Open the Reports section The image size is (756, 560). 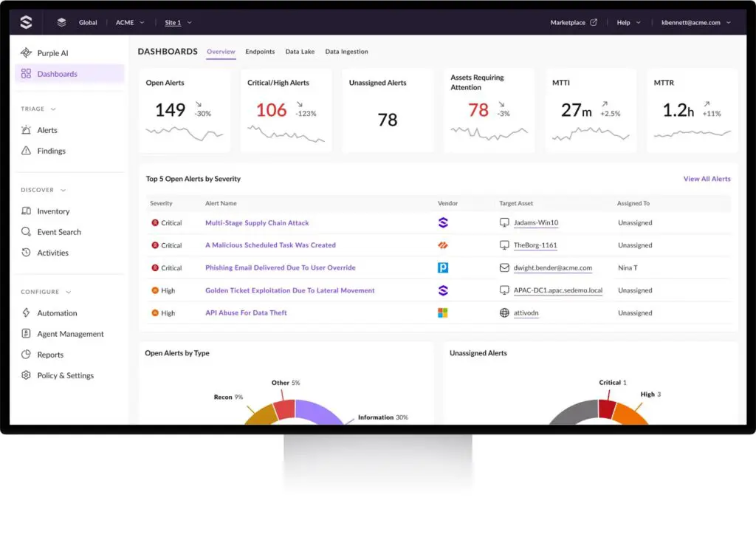[x=49, y=355]
